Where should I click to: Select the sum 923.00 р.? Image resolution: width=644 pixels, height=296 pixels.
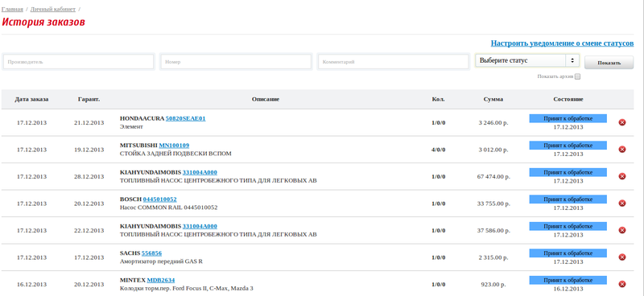click(x=493, y=285)
